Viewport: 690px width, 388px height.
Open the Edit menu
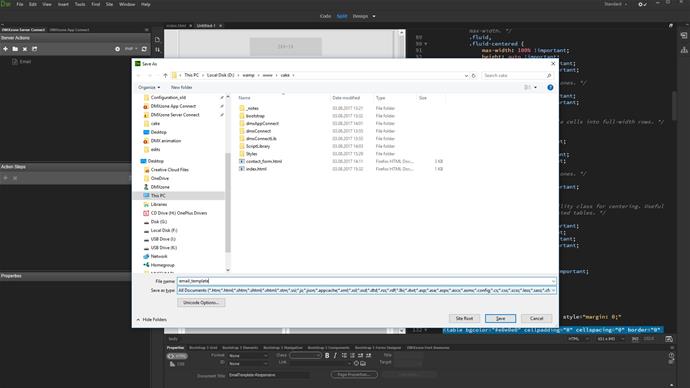33,4
